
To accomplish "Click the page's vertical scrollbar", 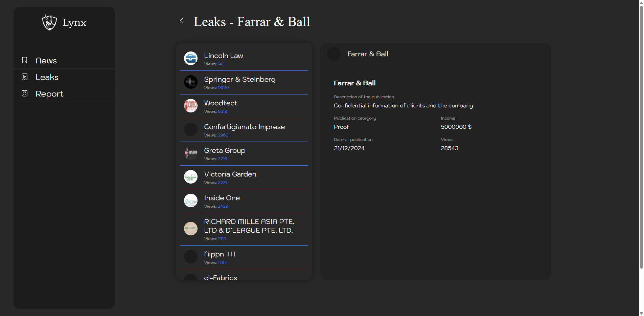I will [x=641, y=135].
